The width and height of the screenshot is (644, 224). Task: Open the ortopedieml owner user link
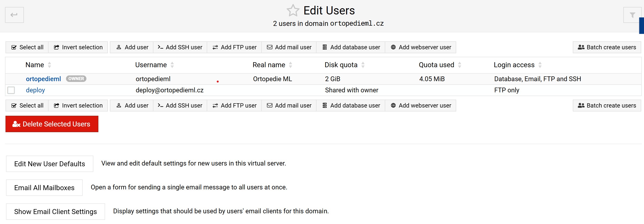[x=43, y=79]
